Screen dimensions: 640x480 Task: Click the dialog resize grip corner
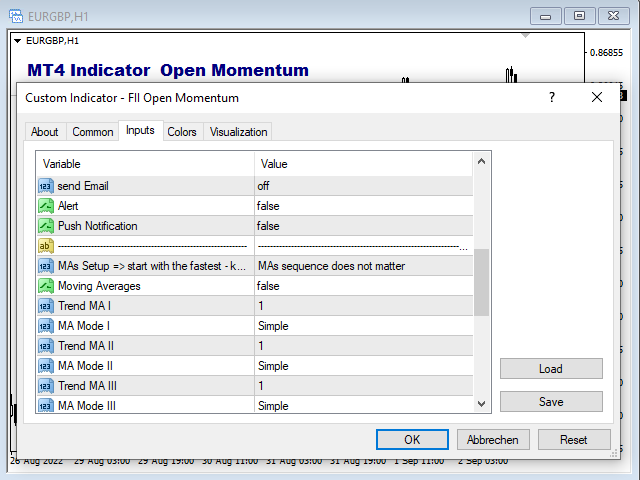click(614, 453)
